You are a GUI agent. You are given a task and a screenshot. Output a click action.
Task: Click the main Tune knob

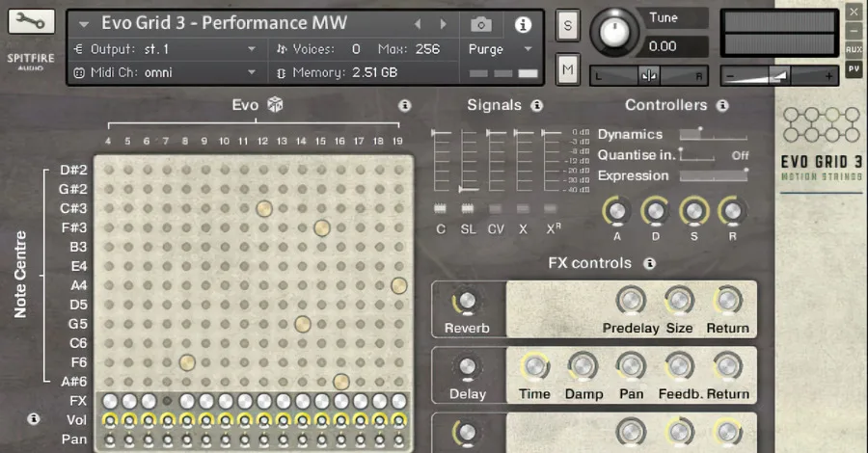(613, 32)
